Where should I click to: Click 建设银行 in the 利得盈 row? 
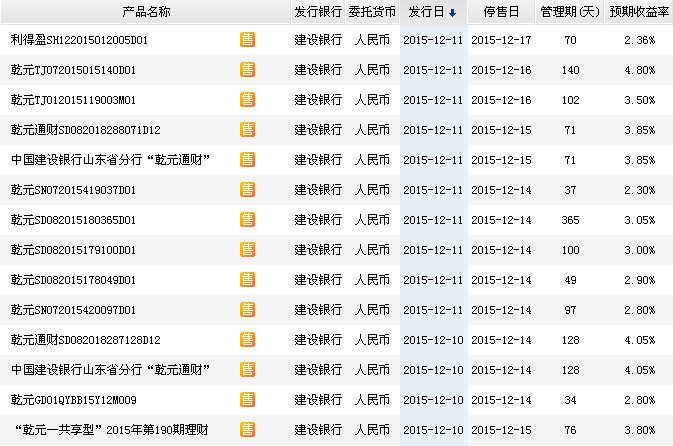coord(318,40)
